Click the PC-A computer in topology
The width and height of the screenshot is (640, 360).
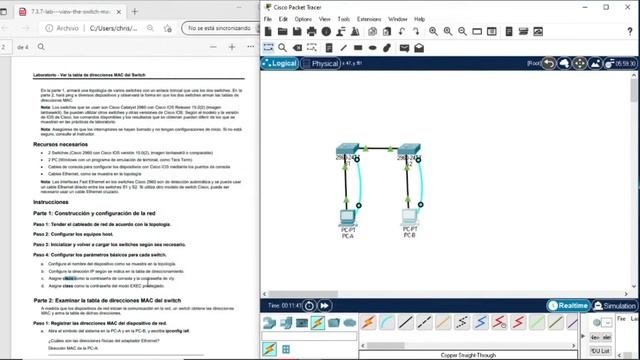(x=347, y=218)
